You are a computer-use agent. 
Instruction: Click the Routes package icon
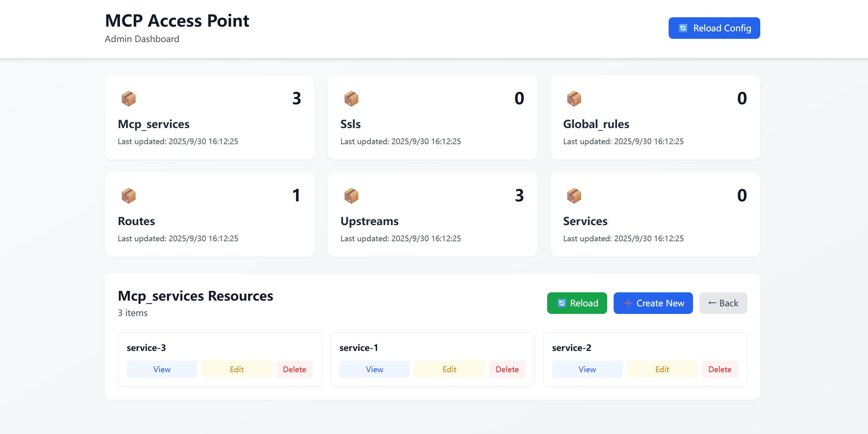point(129,196)
